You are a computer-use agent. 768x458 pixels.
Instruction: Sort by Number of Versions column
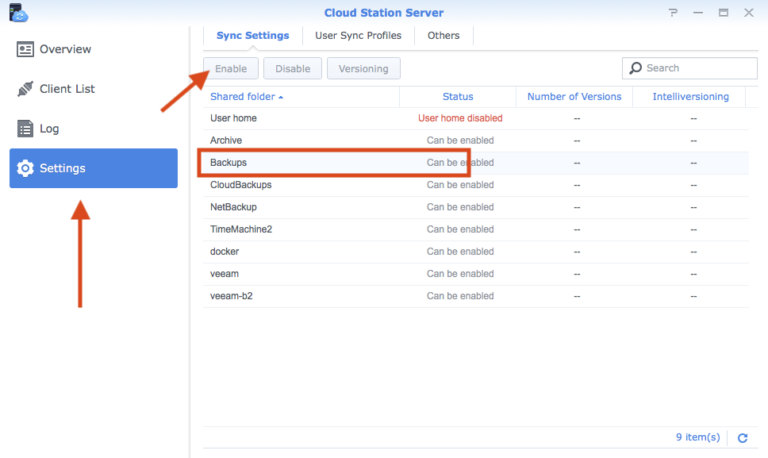point(574,96)
